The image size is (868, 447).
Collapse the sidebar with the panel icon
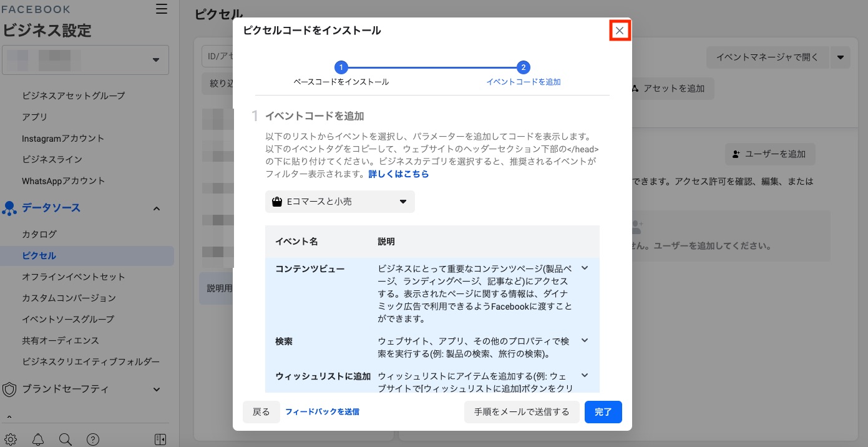(x=160, y=439)
